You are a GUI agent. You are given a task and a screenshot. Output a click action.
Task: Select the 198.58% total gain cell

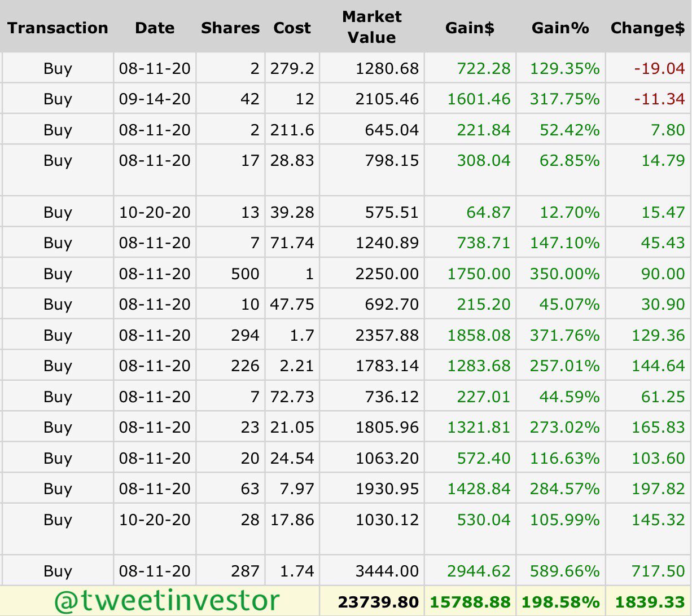click(560, 602)
